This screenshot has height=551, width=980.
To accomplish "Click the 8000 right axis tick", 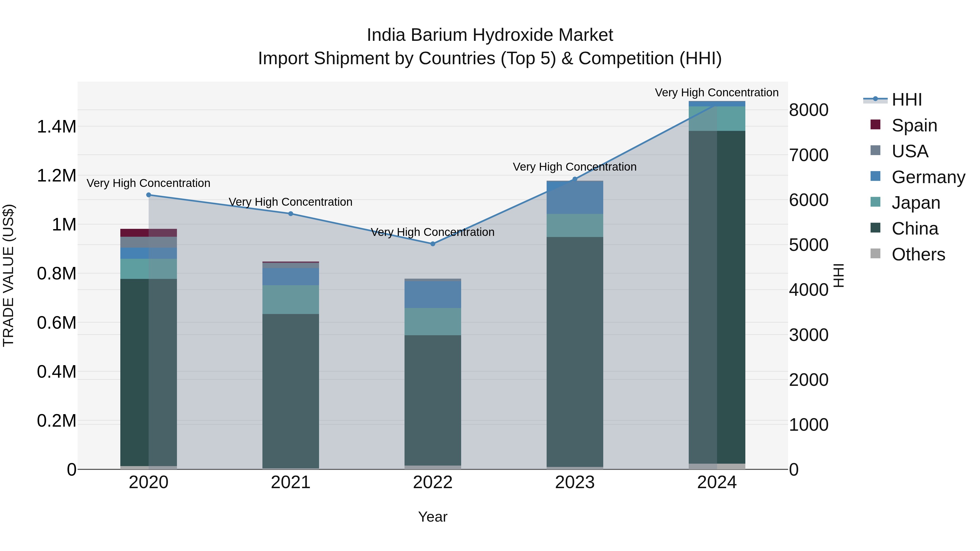I will pos(809,110).
